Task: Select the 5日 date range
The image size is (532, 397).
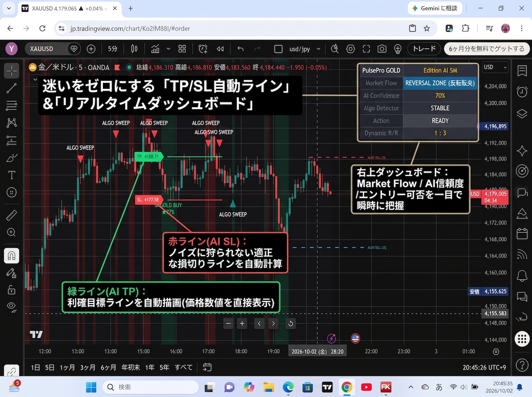Action: [50, 367]
